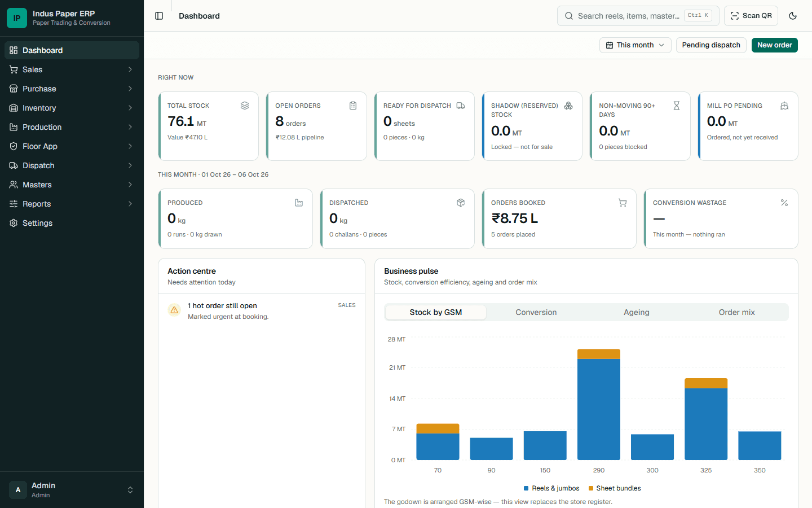Click the 325 GSM stock bar
This screenshot has width=812, height=508.
[706, 419]
